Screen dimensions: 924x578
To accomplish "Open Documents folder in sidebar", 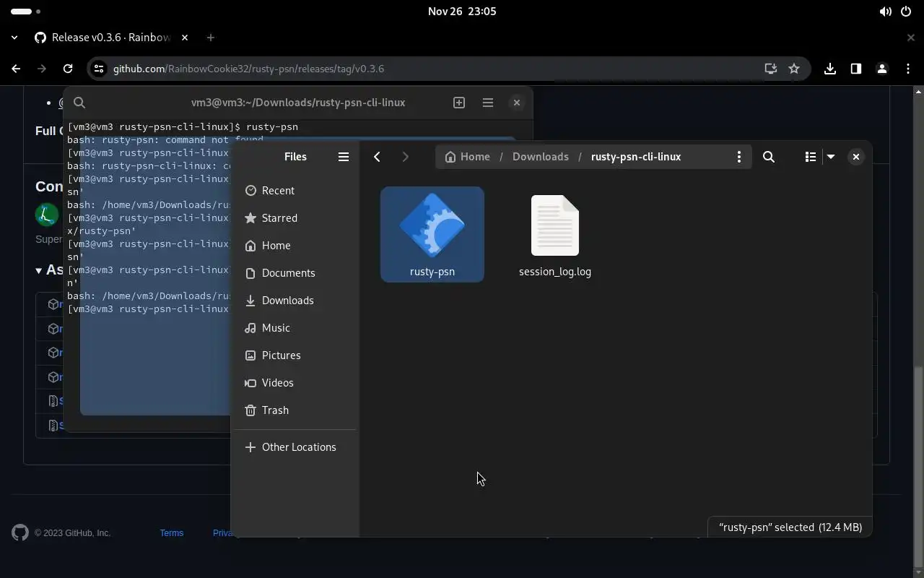I will [296, 273].
